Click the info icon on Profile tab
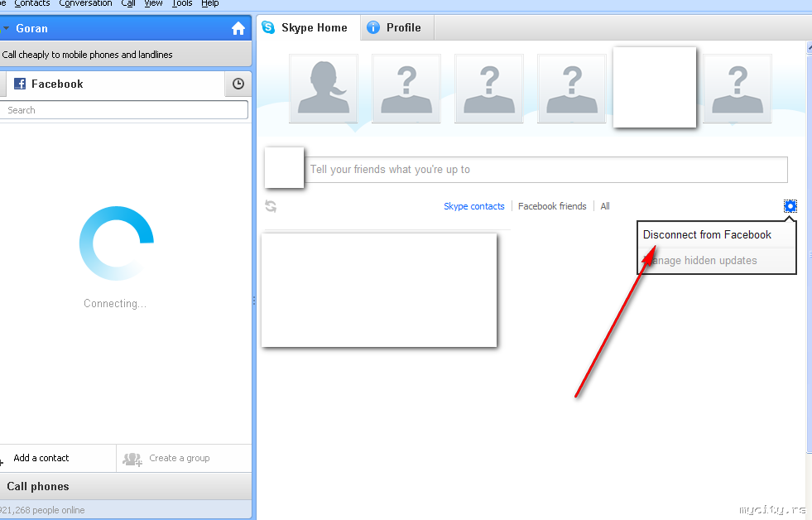Viewport: 812px width, 520px height. (372, 27)
